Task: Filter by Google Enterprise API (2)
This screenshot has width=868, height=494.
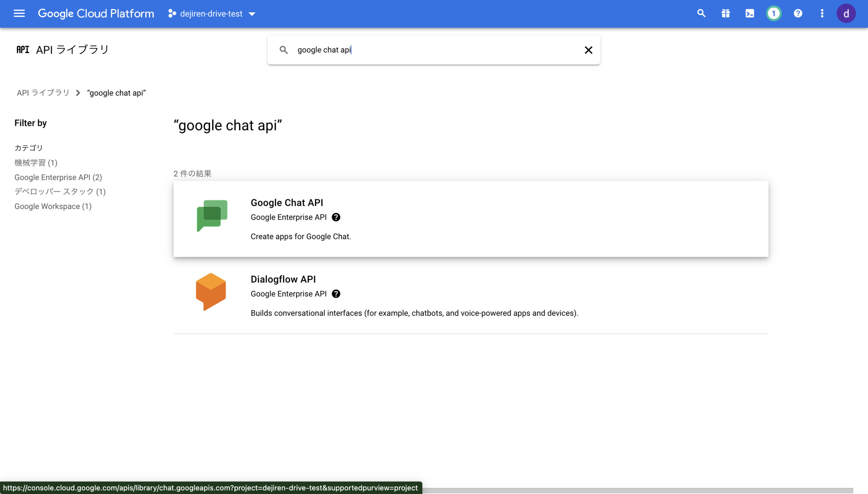Action: (x=58, y=177)
